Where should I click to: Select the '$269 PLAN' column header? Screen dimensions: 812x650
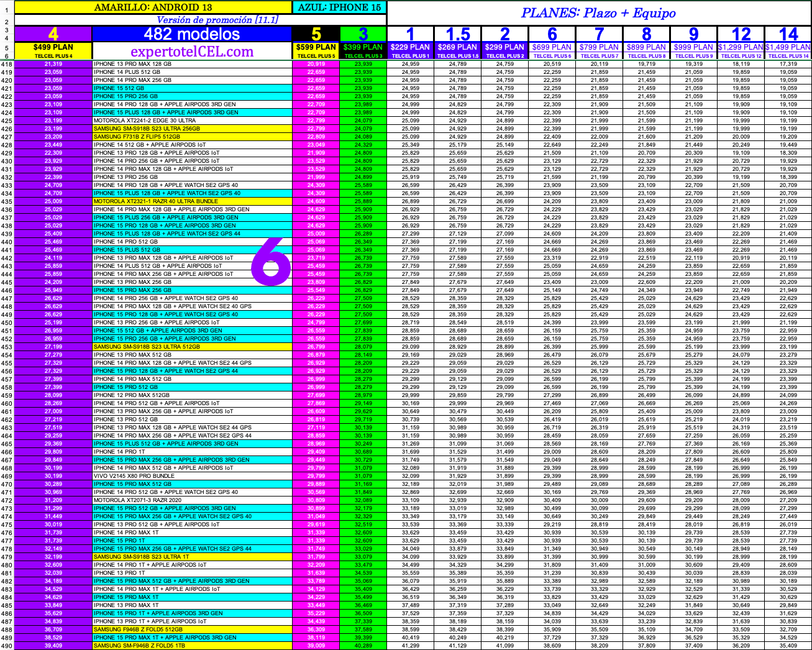[x=458, y=47]
